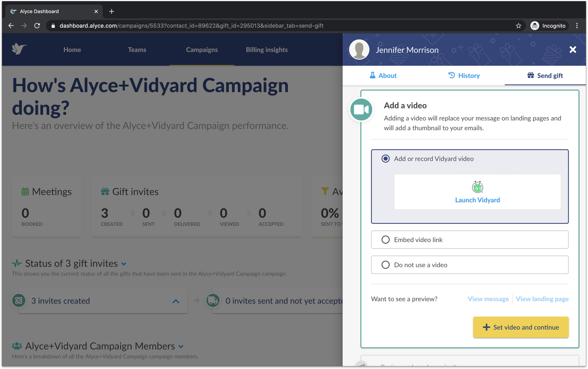
Task: Click the address bar lock icon
Action: (53, 26)
